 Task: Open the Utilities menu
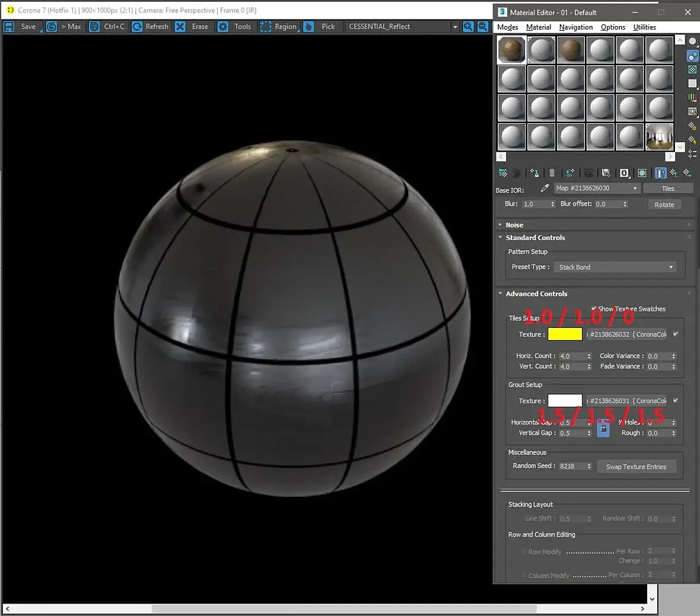(x=644, y=27)
